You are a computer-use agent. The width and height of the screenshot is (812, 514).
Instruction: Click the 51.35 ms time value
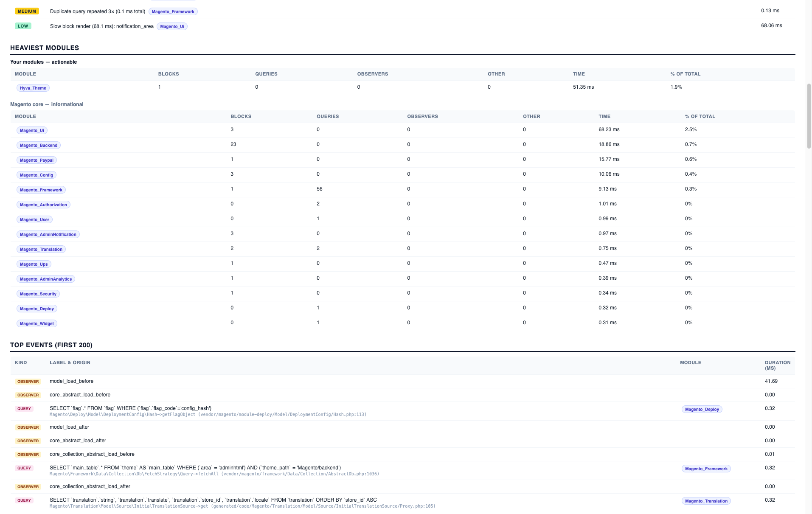[583, 87]
